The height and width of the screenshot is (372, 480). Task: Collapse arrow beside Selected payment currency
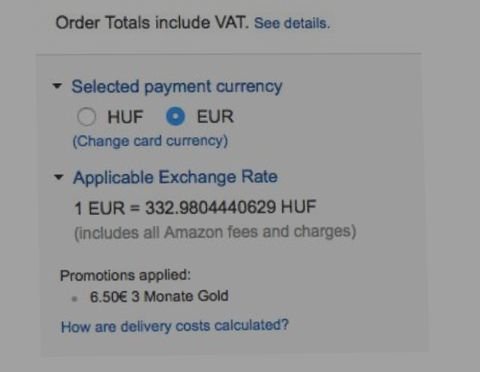pos(57,86)
